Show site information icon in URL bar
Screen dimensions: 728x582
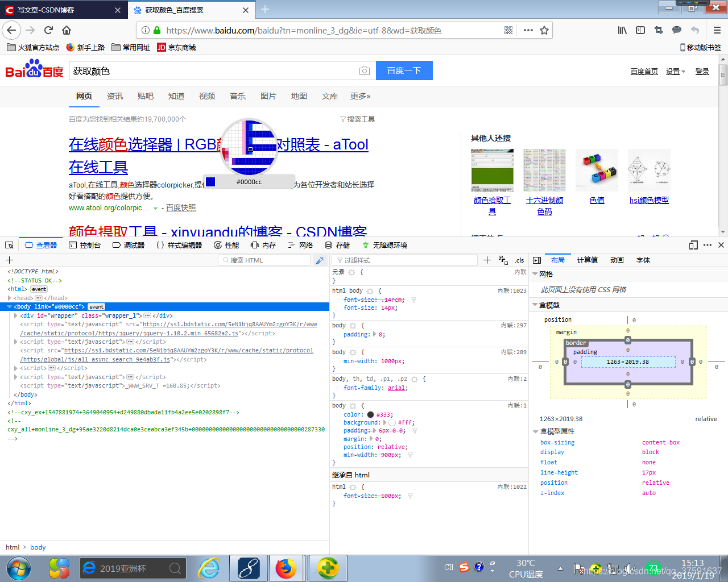coord(146,30)
